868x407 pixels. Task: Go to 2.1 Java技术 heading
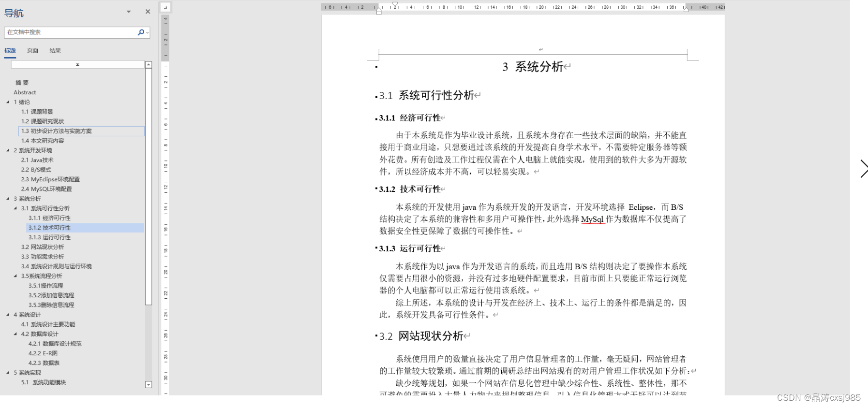[x=37, y=160]
